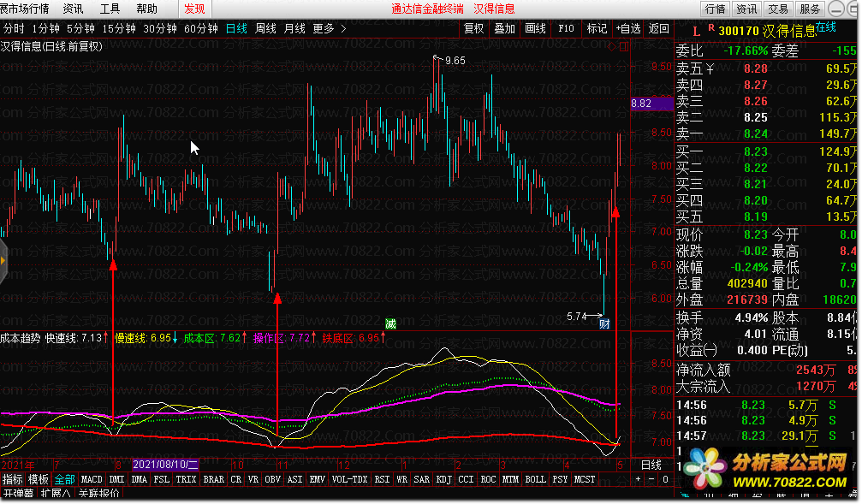The image size is (862, 504).
Task: Open the 工具 menu
Action: tap(110, 9)
